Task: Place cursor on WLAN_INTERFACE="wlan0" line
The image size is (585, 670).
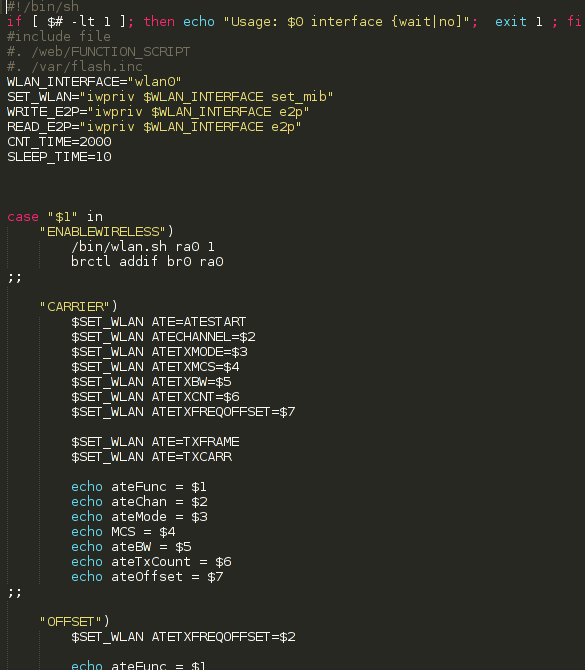Action: 94,82
